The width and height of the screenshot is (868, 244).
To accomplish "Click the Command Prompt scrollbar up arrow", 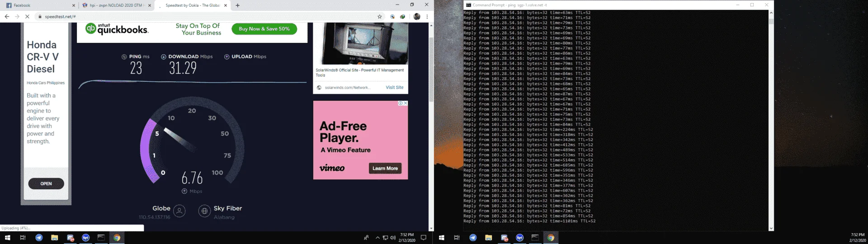I will click(771, 13).
